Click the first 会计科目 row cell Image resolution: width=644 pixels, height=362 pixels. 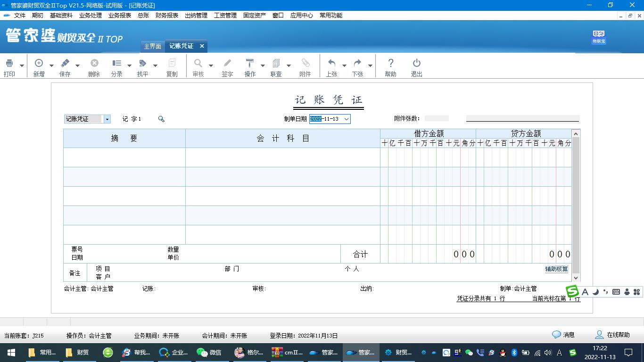click(x=283, y=157)
